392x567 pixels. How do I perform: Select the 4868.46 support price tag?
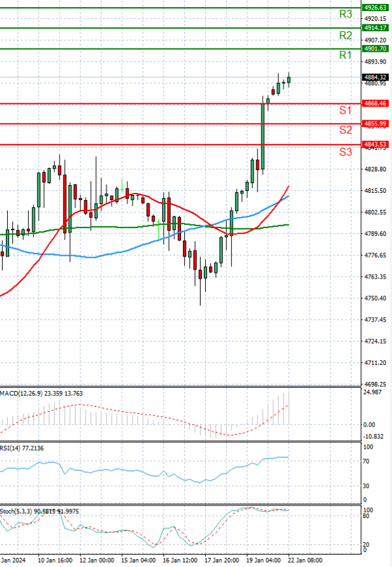(x=375, y=103)
